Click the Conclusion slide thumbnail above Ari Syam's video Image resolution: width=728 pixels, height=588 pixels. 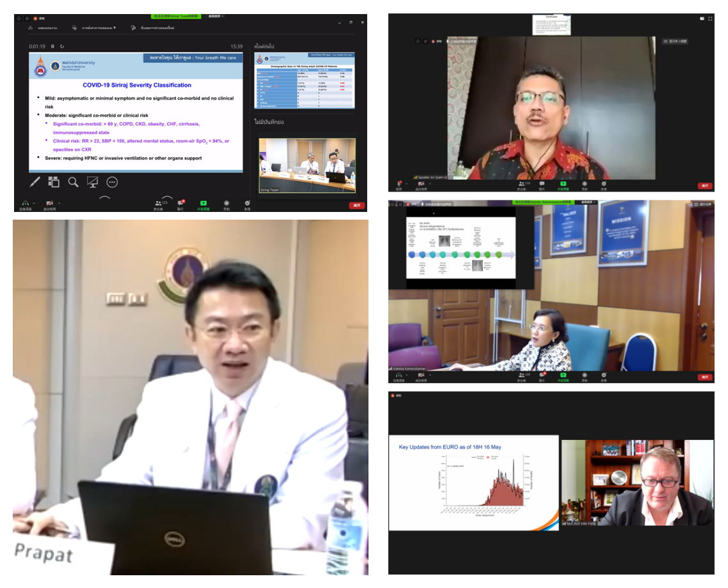point(551,25)
